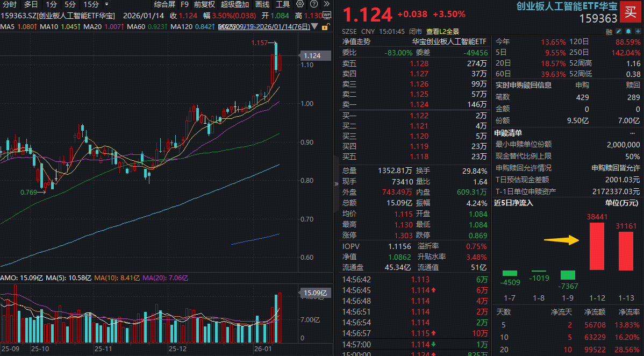Set a price alert with bell icon

[627, 32]
